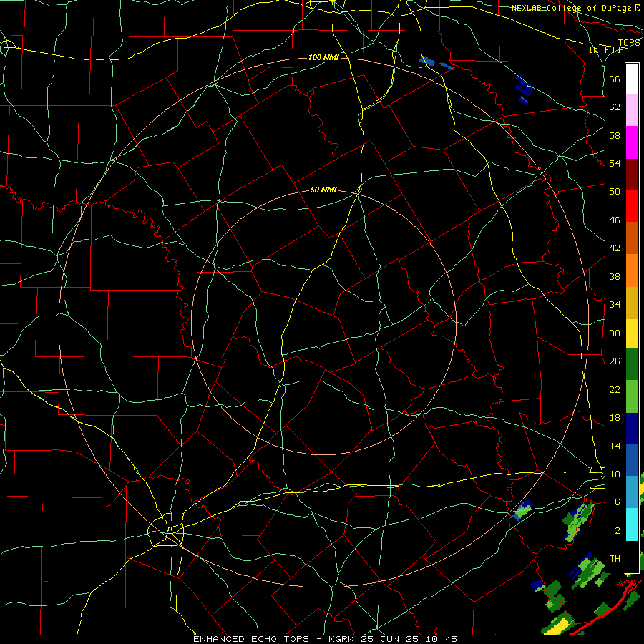Click the 30 legend value
This screenshot has width=644, height=644.
click(x=615, y=333)
